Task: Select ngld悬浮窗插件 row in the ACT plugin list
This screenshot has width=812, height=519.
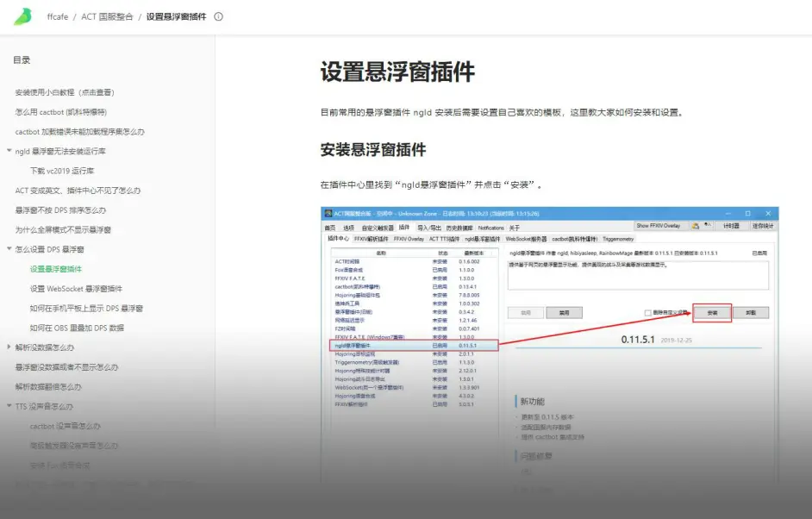Action: coord(414,346)
